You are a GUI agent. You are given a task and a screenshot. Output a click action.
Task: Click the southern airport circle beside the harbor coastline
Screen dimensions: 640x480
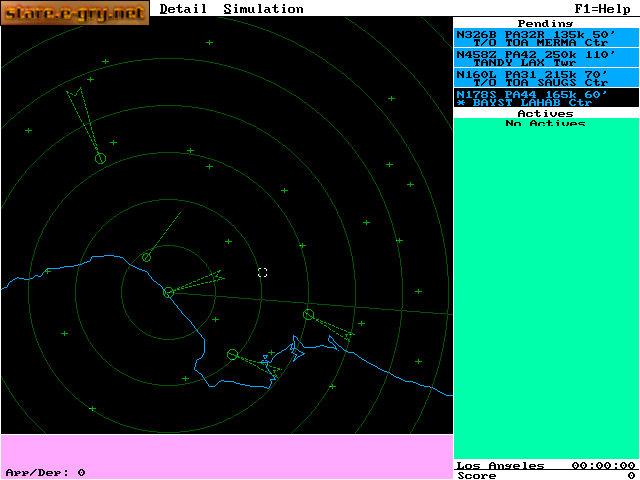point(232,354)
